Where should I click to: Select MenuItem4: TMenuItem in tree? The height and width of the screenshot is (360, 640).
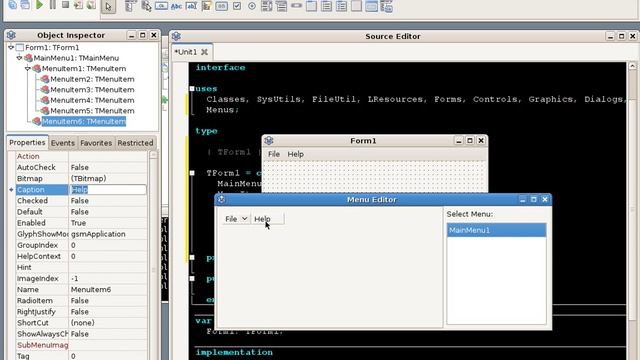click(92, 100)
